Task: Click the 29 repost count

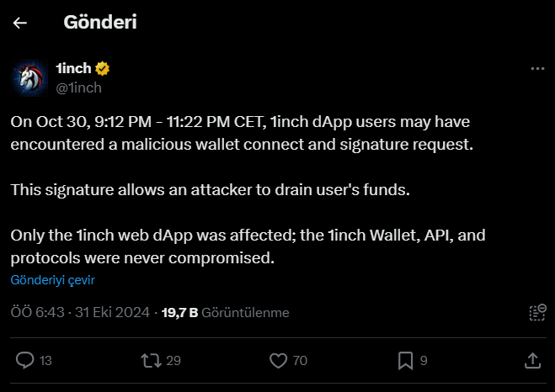Action: point(173,361)
